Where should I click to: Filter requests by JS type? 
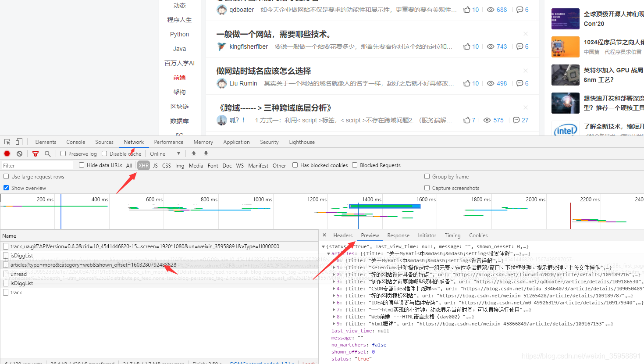click(155, 165)
